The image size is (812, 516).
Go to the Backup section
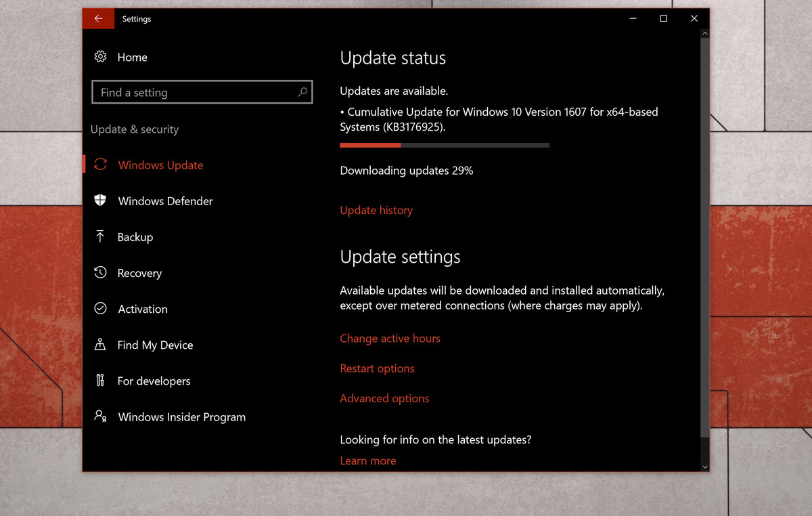(x=135, y=237)
